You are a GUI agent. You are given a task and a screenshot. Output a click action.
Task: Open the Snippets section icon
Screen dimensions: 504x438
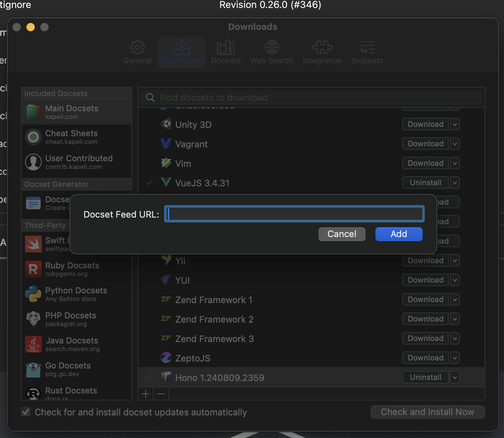[367, 47]
